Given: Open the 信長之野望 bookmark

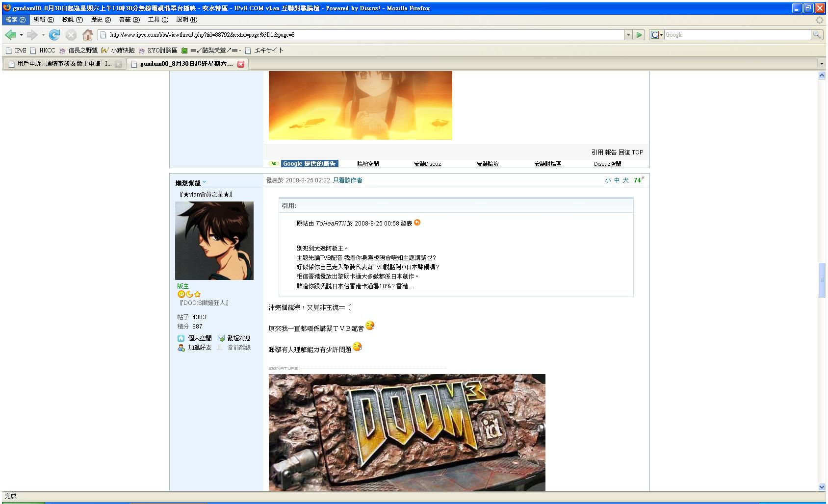Looking at the screenshot, I should pos(78,50).
